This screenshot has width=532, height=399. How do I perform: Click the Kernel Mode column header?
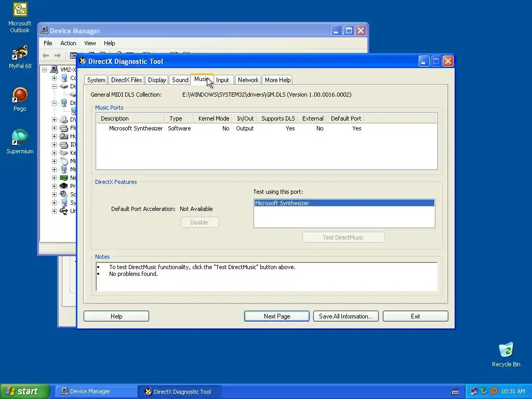point(213,118)
